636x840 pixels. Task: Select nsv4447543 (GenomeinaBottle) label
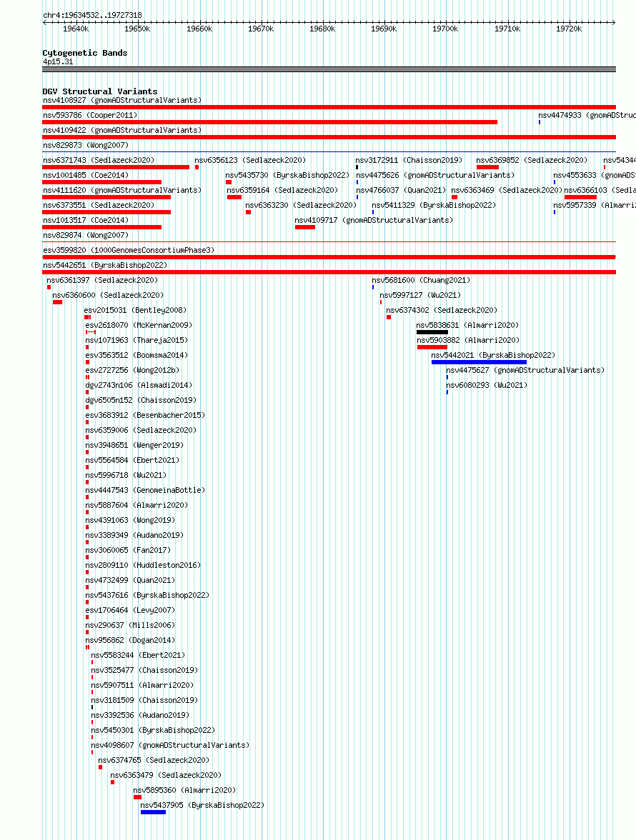click(145, 490)
